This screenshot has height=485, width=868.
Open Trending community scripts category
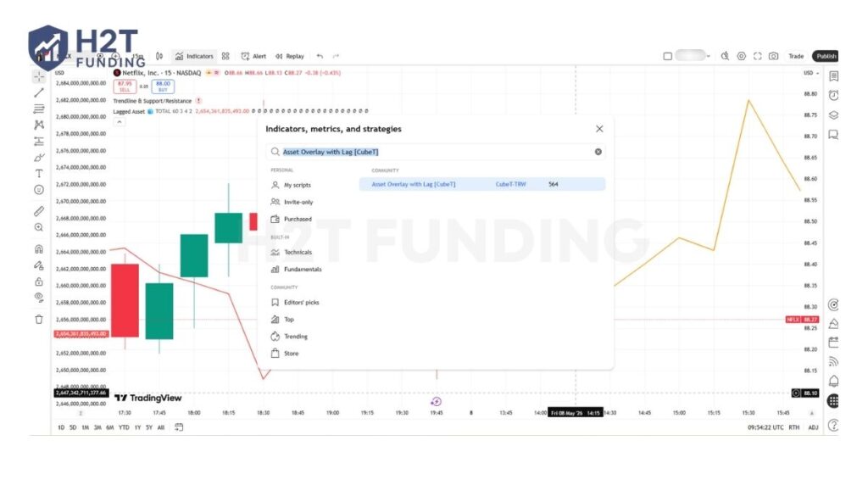tap(289, 337)
